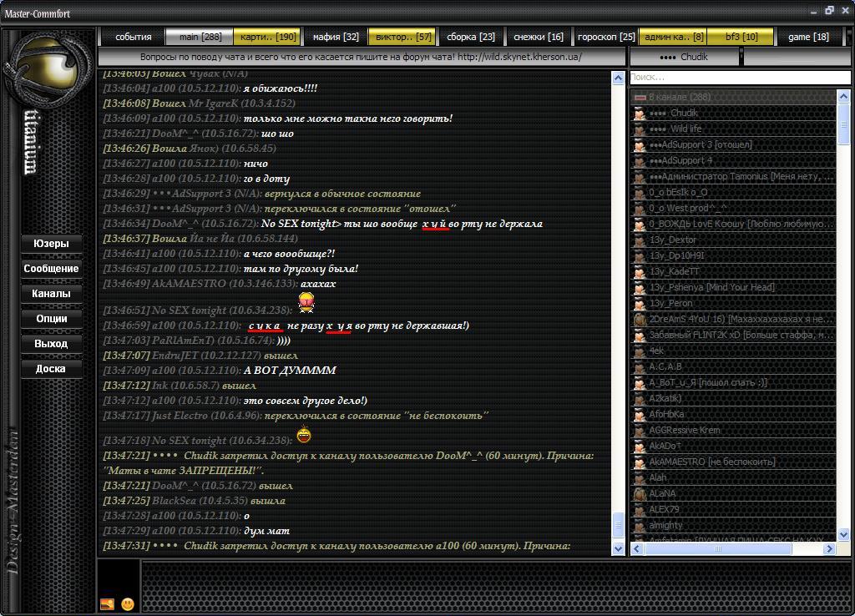
Task: Click the avatar icon beside 2DreAmS 4YoU
Action: point(640,320)
